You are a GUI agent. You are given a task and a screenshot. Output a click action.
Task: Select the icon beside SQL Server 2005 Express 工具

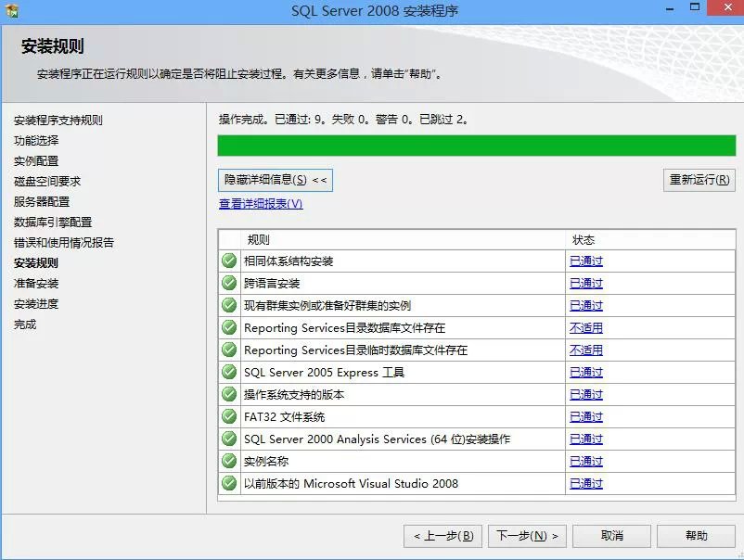click(228, 372)
